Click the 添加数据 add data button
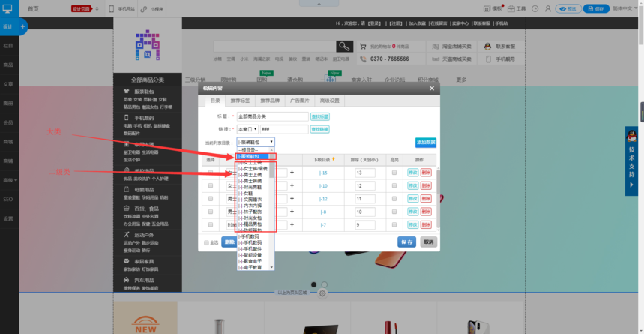 point(425,143)
